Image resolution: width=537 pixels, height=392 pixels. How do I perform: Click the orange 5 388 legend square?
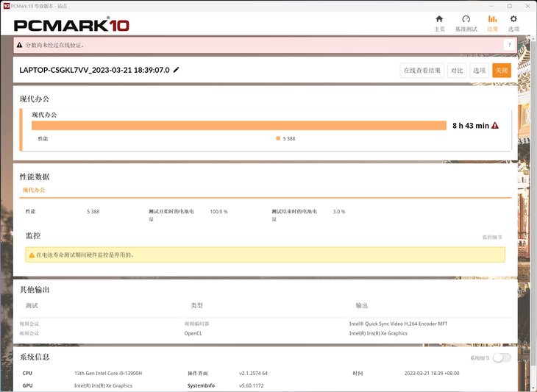point(278,138)
